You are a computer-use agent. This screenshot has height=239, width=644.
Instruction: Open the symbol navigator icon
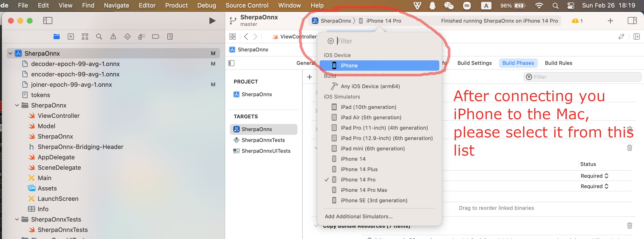(85, 37)
